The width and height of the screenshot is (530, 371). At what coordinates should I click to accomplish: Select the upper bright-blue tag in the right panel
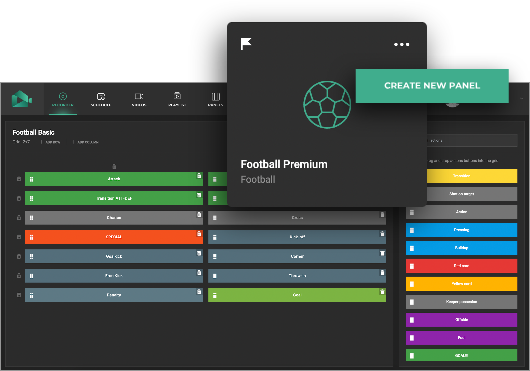[461, 230]
